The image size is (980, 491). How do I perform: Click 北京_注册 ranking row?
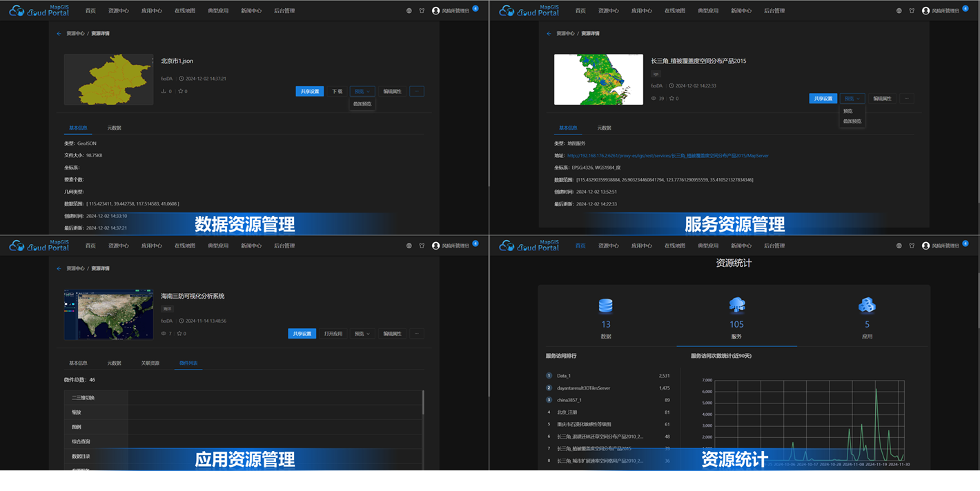608,412
